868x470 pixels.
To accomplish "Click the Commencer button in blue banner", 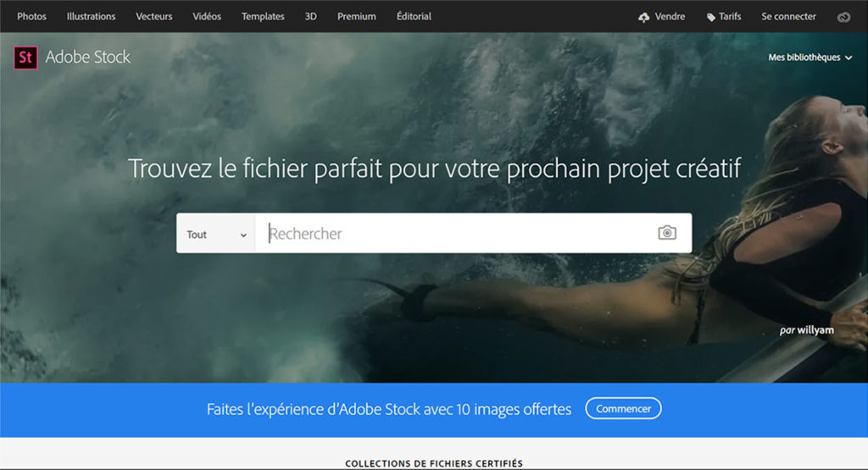I will click(623, 409).
